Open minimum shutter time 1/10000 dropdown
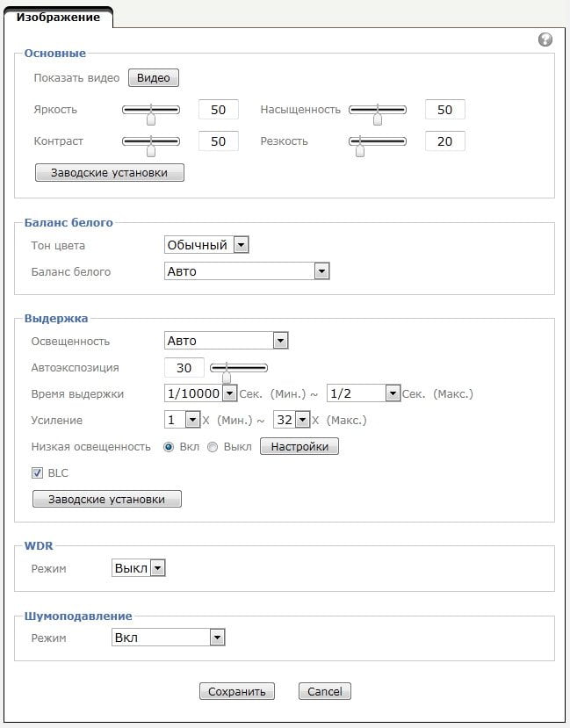Image resolution: width=570 pixels, height=728 pixels. point(200,393)
